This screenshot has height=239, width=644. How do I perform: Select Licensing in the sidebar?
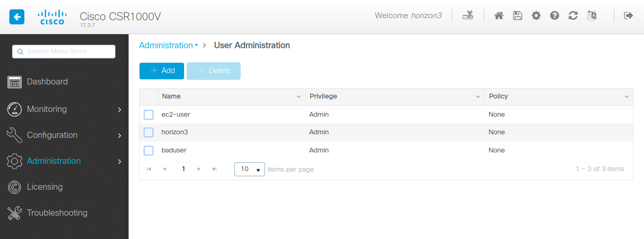point(45,187)
